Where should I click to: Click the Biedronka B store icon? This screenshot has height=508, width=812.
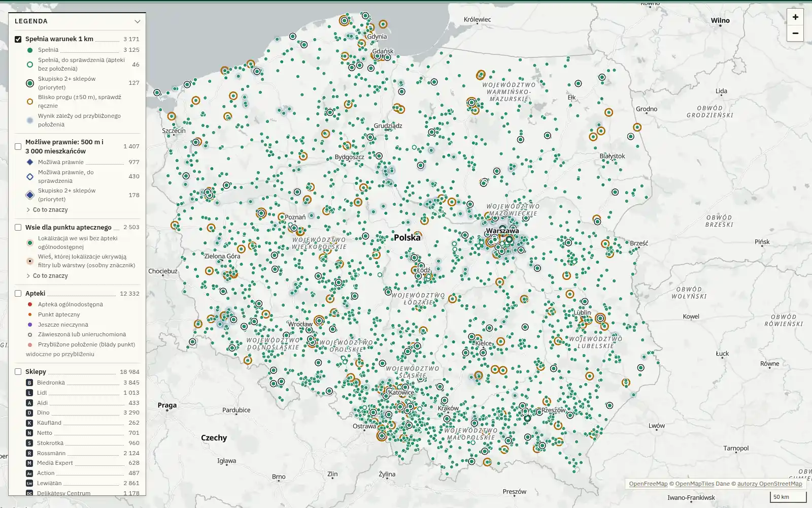click(x=29, y=383)
